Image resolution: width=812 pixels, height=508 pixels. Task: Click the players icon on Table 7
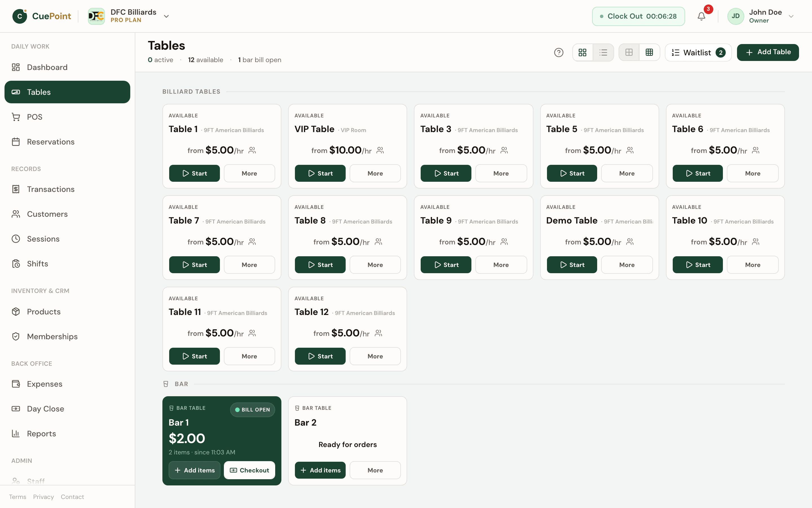(x=252, y=242)
